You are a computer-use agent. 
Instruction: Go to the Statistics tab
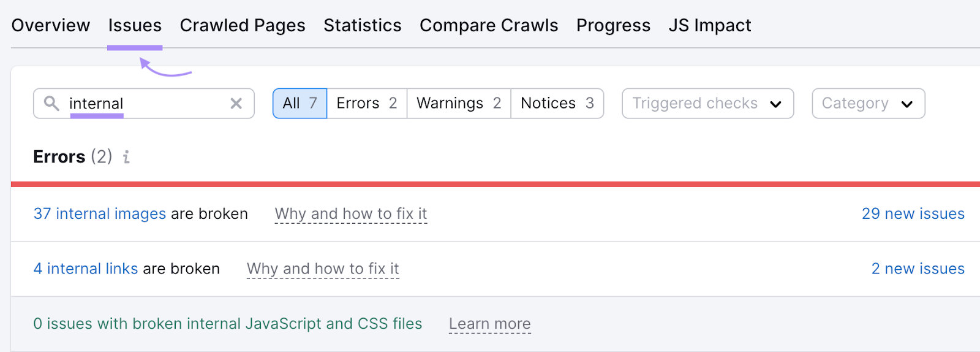pyautogui.click(x=363, y=26)
